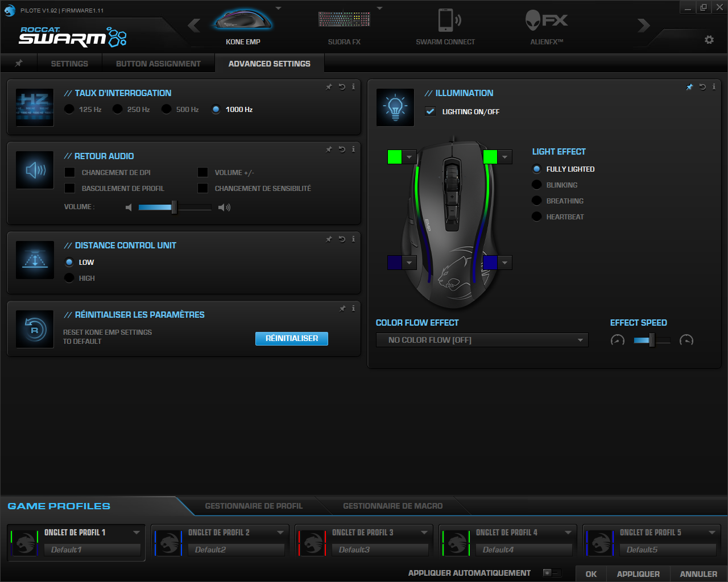The height and width of the screenshot is (582, 728).
Task: Pin the Retour Audio panel
Action: coord(329,149)
